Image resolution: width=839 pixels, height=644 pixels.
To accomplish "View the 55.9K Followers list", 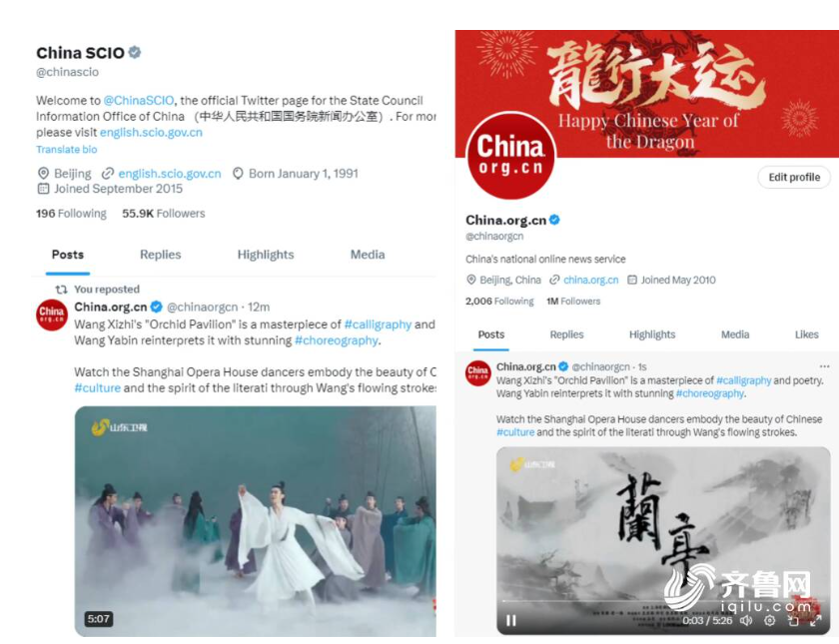I will (163, 214).
